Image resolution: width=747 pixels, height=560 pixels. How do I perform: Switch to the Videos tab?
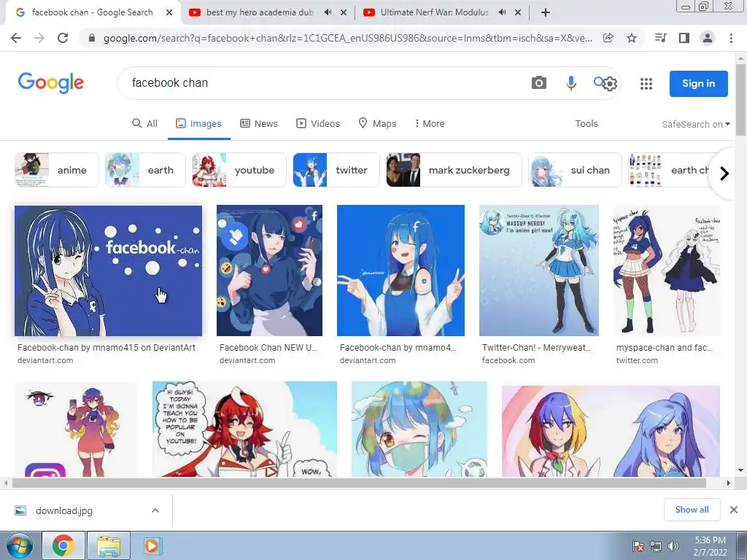click(318, 123)
